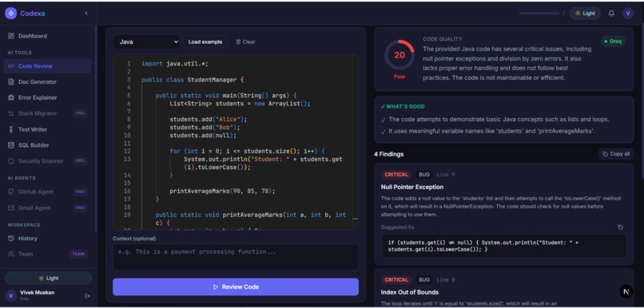
Task: Click code line 16 printAverageMarks call
Action: [222, 192]
